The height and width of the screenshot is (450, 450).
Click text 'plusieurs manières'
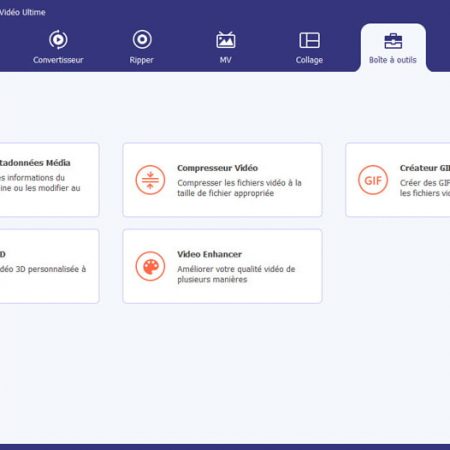tap(212, 280)
